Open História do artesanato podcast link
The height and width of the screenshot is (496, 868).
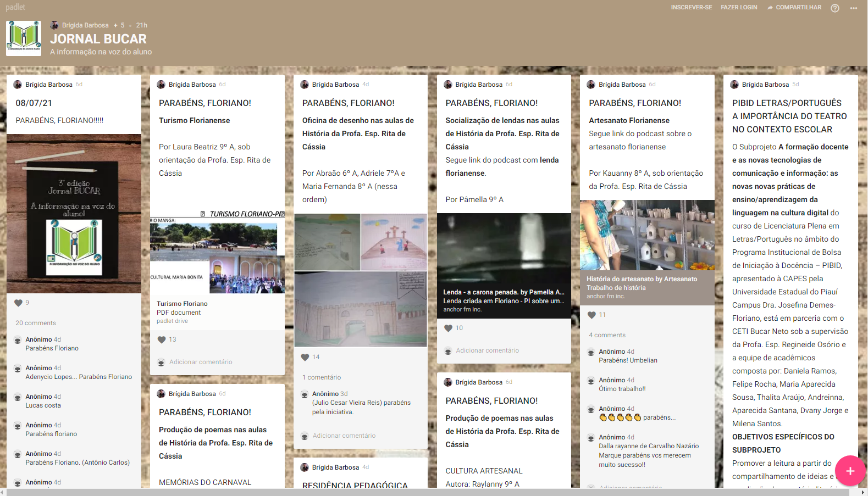coord(647,253)
